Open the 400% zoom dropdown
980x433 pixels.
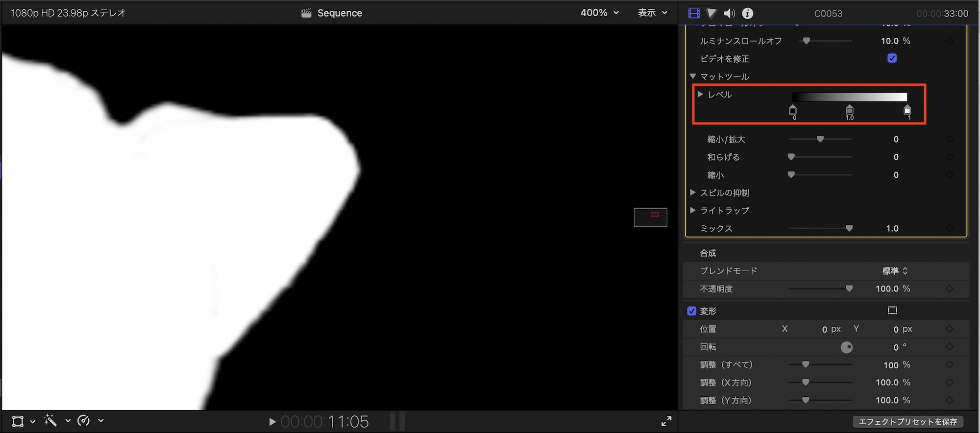tap(599, 13)
